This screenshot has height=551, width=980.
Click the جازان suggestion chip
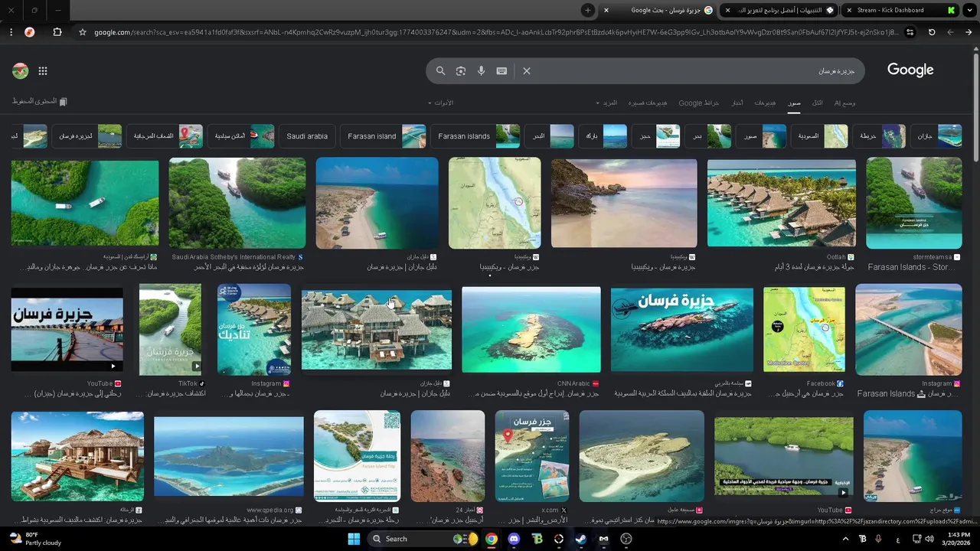click(x=937, y=136)
